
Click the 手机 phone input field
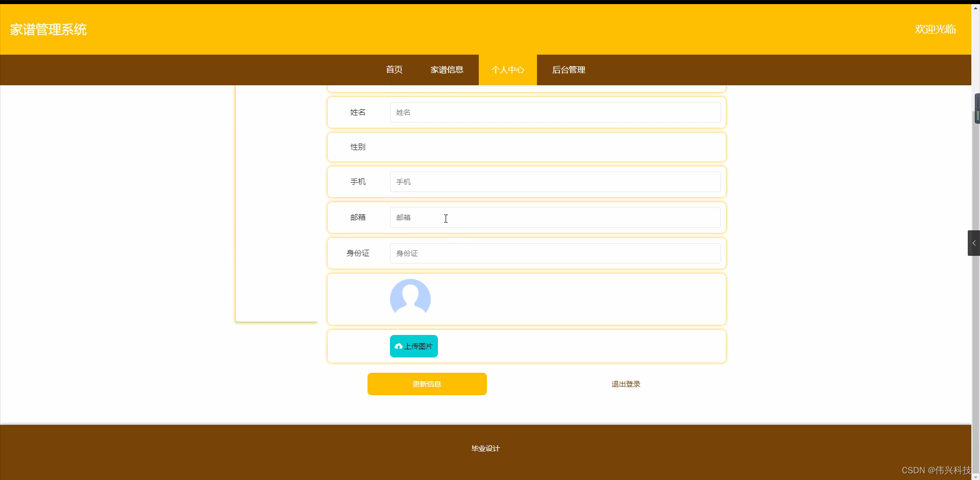(555, 181)
